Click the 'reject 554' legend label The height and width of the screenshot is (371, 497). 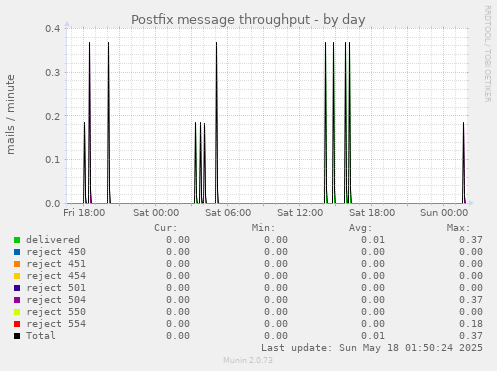(x=56, y=324)
